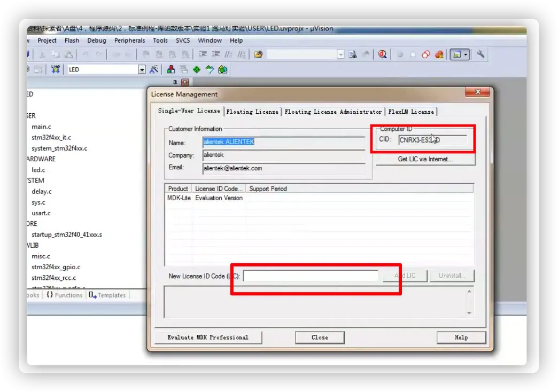Screen dimensions: 558x392
Task: Open the Tools menu
Action: 160,41
